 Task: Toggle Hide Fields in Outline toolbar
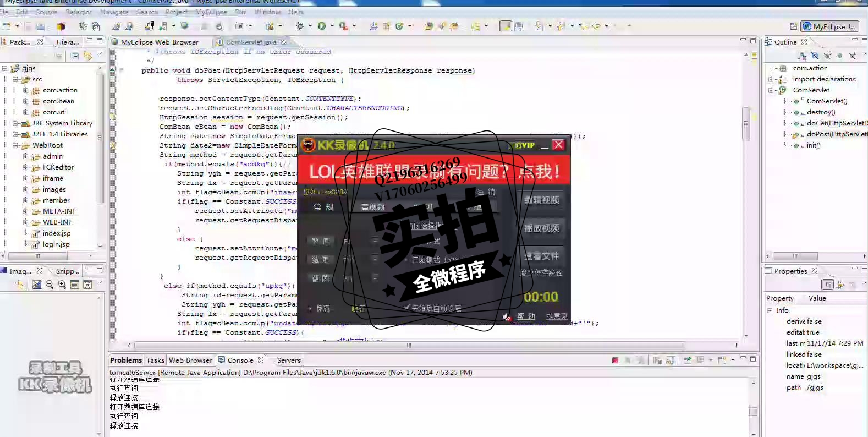(x=815, y=56)
